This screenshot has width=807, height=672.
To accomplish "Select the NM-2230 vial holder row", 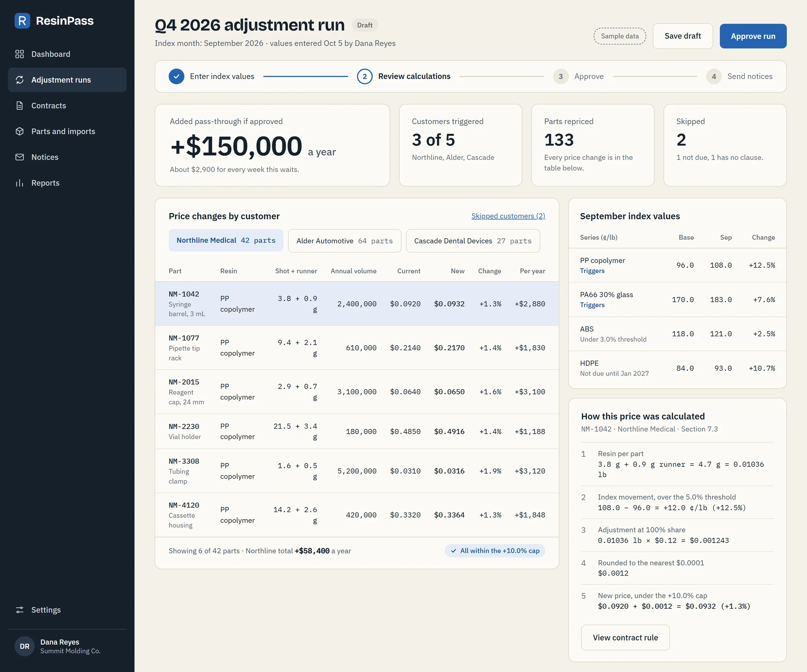I will coord(357,432).
